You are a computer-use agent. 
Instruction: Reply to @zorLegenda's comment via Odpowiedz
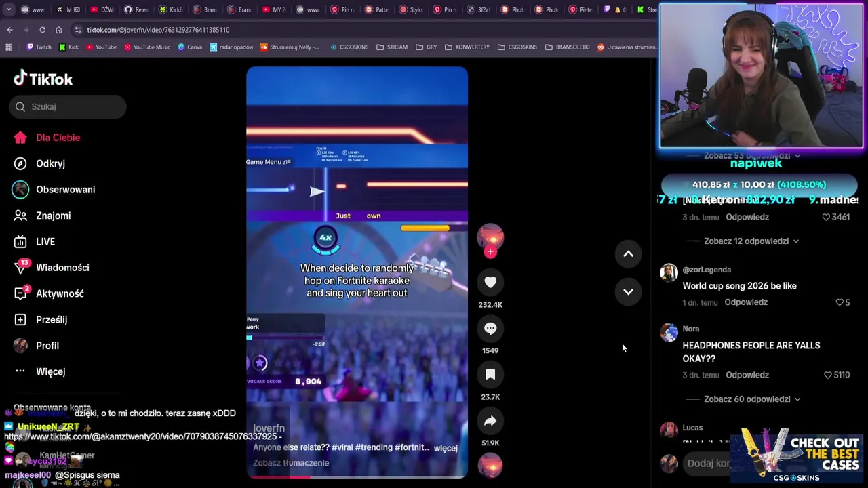746,302
